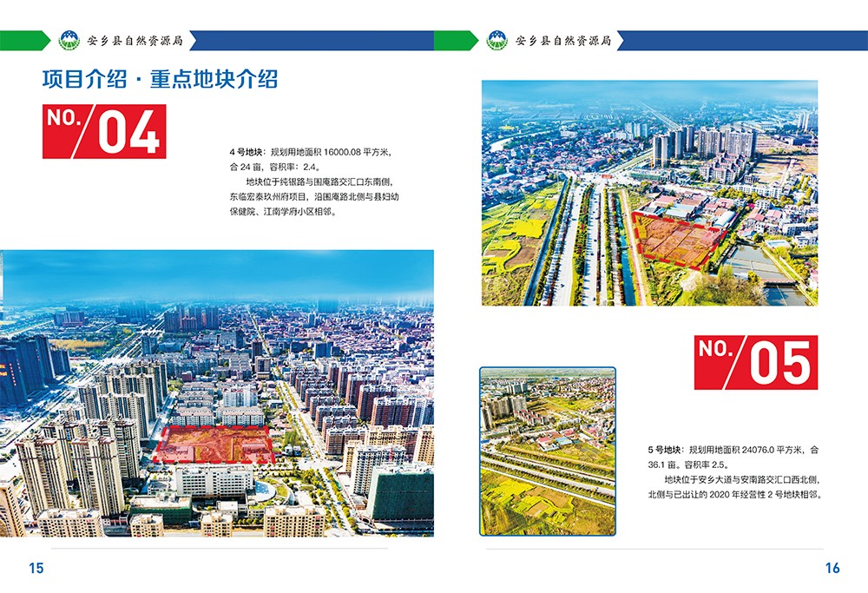
Task: Click the label 5 号地块
Action: (x=664, y=450)
